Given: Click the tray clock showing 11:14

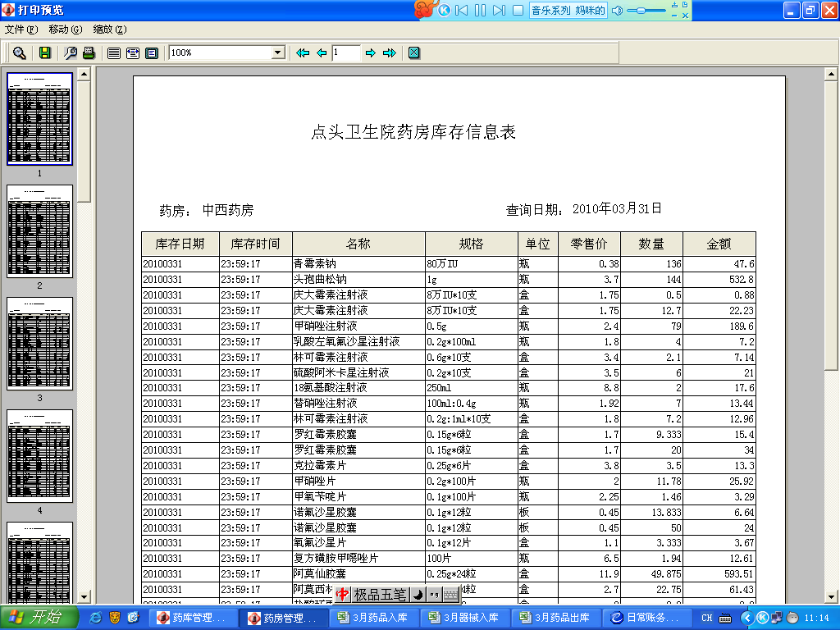Looking at the screenshot, I should [x=817, y=618].
